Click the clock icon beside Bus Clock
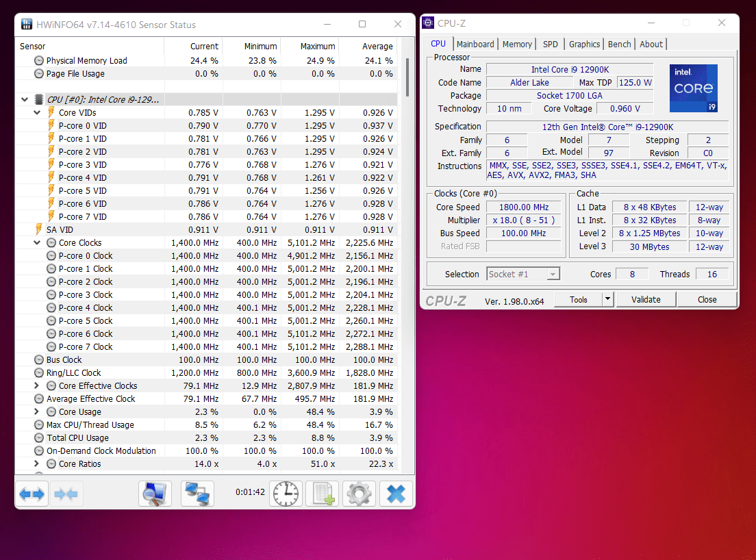Screen dimensions: 756x560 [x=39, y=359]
